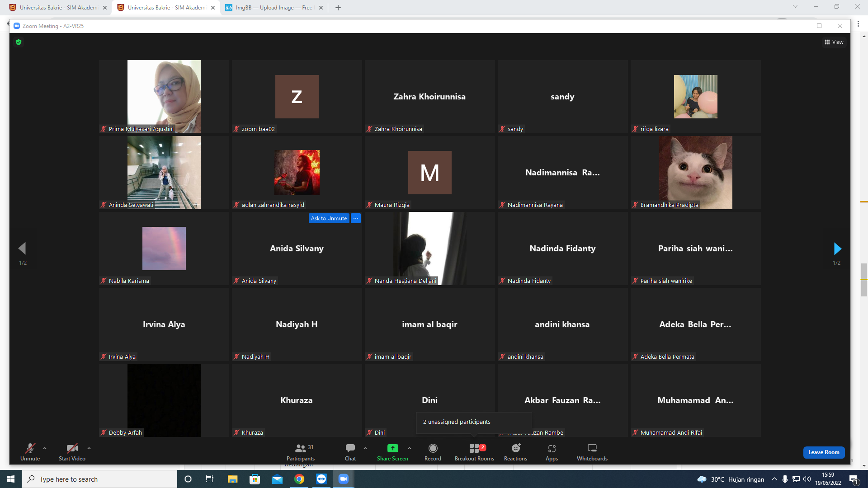This screenshot has width=868, height=488.
Task: Ask Anida Silvany to unmute
Action: [329, 218]
